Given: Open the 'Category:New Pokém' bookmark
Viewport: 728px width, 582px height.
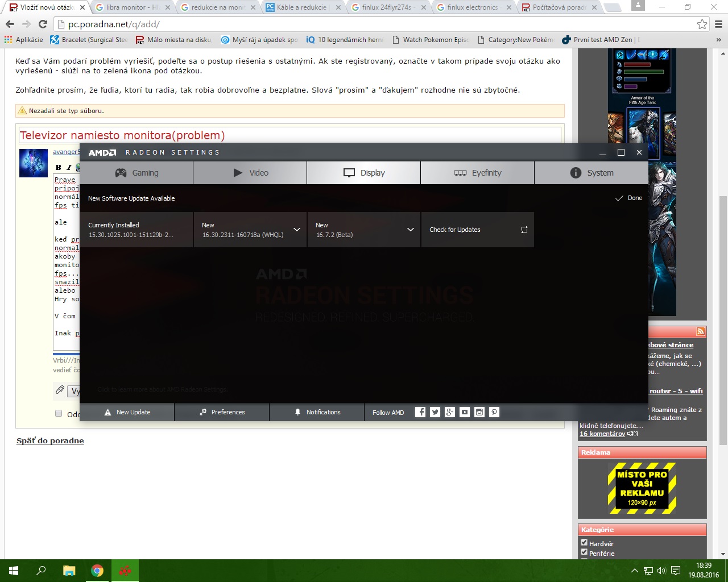Looking at the screenshot, I should (515, 40).
